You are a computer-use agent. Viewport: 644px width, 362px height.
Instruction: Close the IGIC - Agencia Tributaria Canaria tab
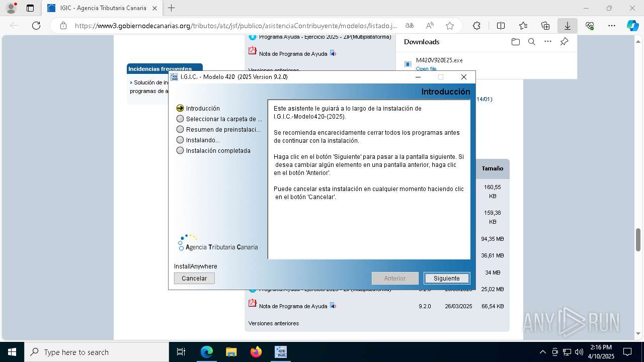154,8
